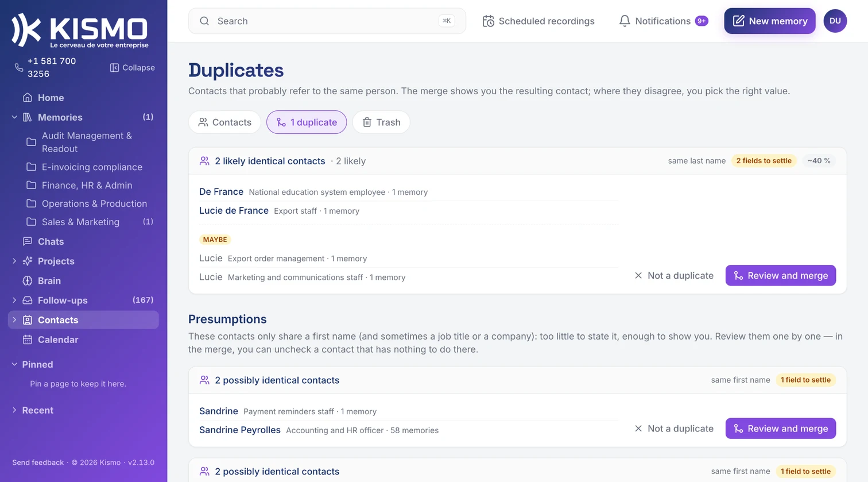The width and height of the screenshot is (868, 482).
Task: Expand the Contacts section chevron
Action: point(14,320)
